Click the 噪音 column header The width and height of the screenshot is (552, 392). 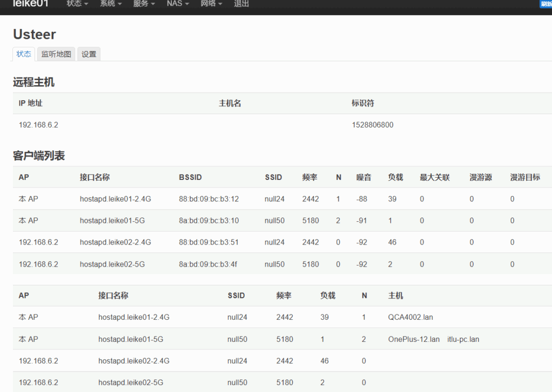(364, 177)
